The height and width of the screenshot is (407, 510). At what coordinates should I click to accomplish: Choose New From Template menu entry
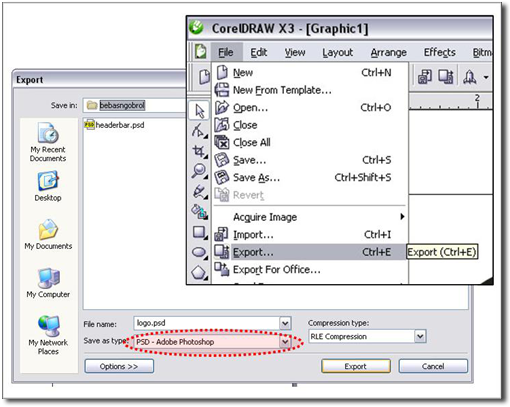[310, 90]
